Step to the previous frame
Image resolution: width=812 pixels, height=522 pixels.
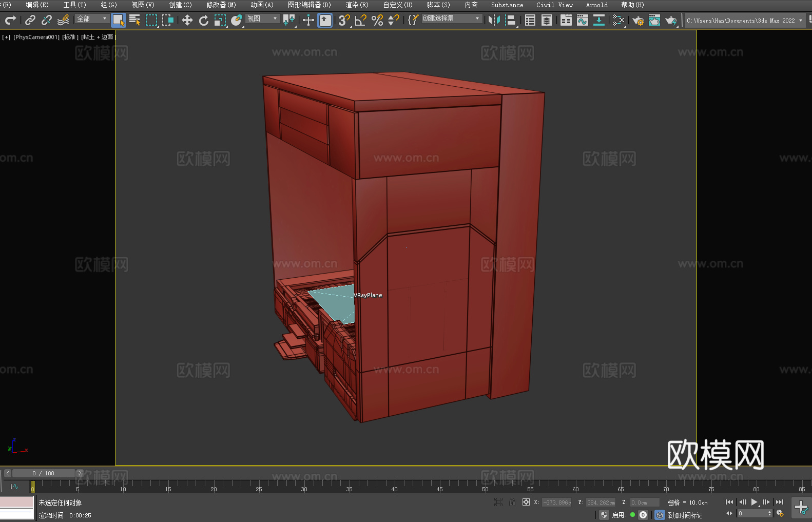(742, 502)
